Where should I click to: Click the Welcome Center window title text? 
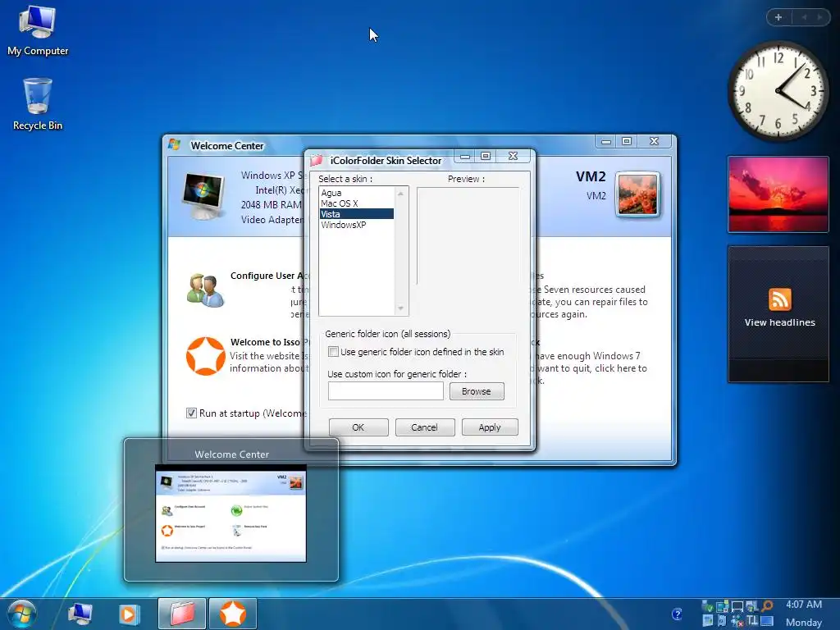point(227,146)
